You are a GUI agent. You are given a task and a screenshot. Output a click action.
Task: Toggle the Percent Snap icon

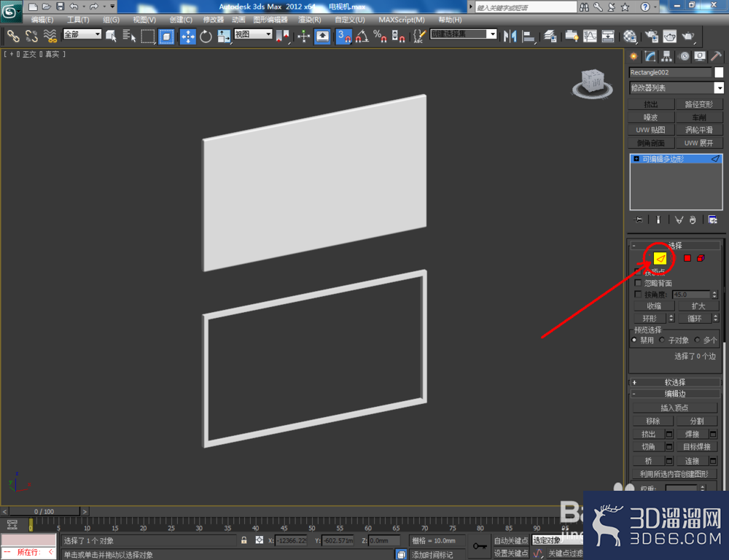point(380,36)
